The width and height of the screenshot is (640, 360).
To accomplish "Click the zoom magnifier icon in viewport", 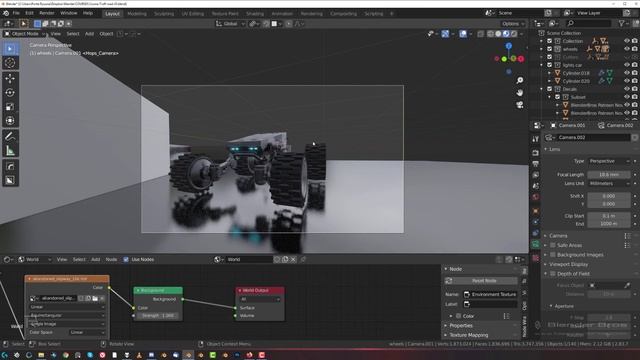I will 520,80.
